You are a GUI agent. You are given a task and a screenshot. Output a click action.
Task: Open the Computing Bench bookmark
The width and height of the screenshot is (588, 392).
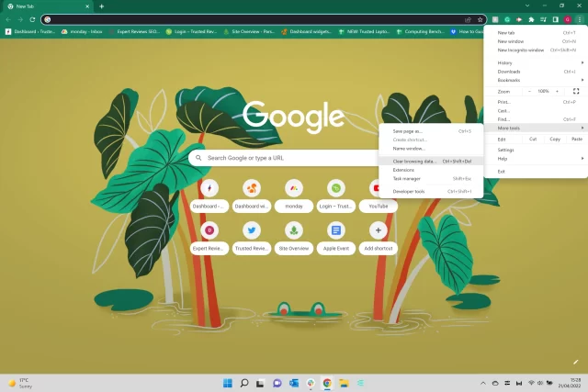[421, 32]
